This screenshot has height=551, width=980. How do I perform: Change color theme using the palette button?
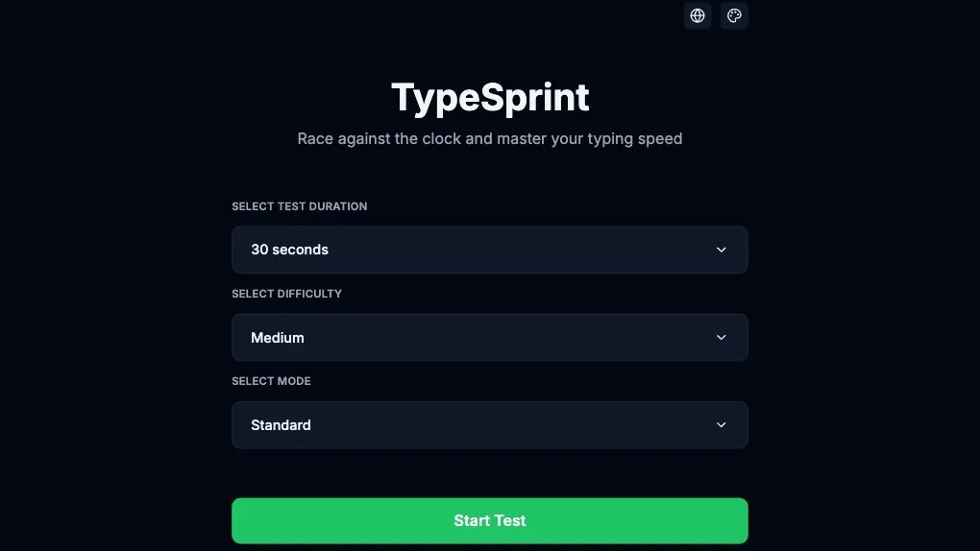pyautogui.click(x=734, y=15)
